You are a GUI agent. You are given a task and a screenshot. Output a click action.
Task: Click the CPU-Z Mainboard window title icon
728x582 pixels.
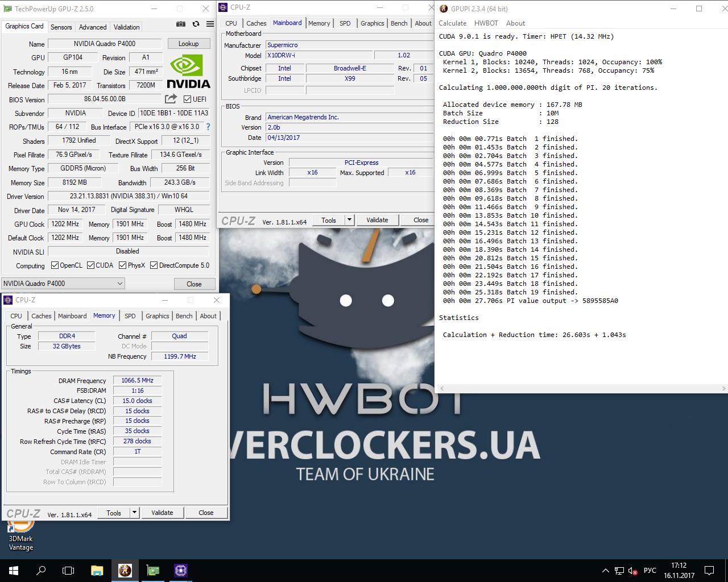tap(223, 7)
